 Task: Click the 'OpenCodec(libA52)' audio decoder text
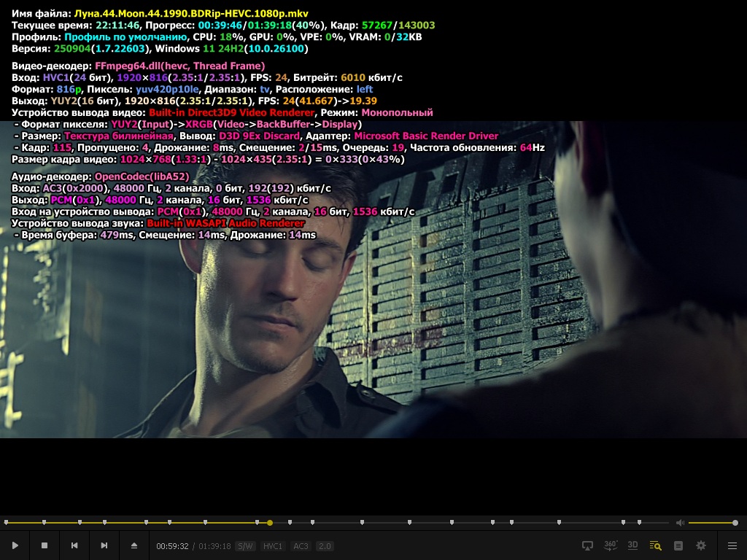(x=142, y=176)
